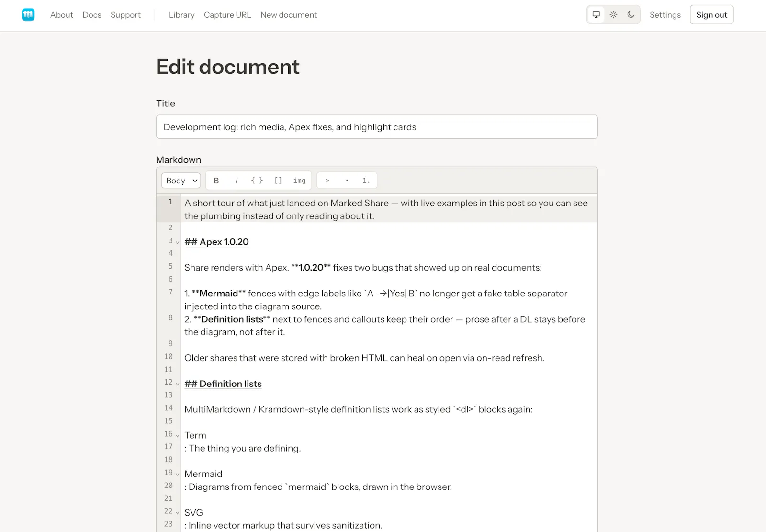Switch to light theme sun icon
The height and width of the screenshot is (532, 766).
pos(613,15)
